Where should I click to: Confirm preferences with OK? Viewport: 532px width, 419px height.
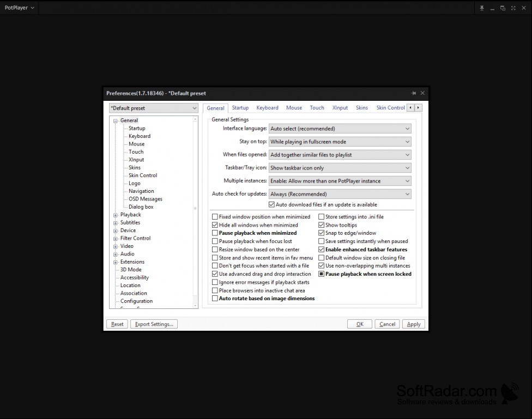(360, 324)
